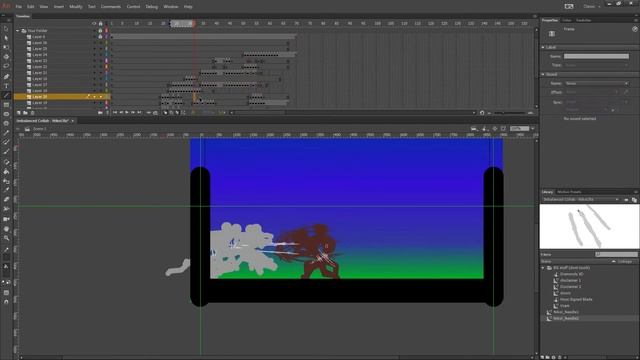640x360 pixels.
Task: Click the stroke color swatch in Tools
Action: pyautogui.click(x=6, y=257)
